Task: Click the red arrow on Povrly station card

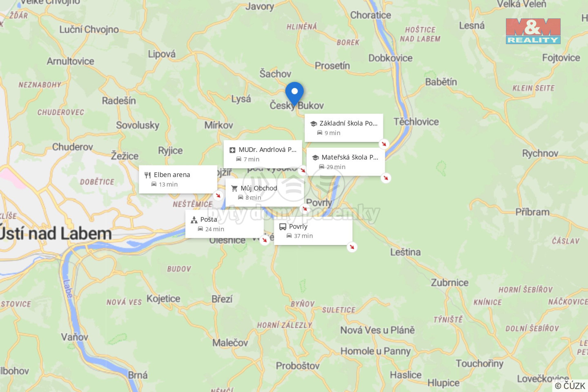Action: tap(352, 247)
